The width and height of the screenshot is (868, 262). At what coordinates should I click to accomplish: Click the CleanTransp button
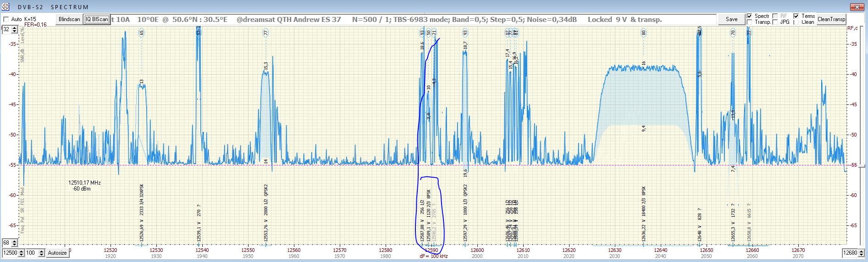(831, 19)
